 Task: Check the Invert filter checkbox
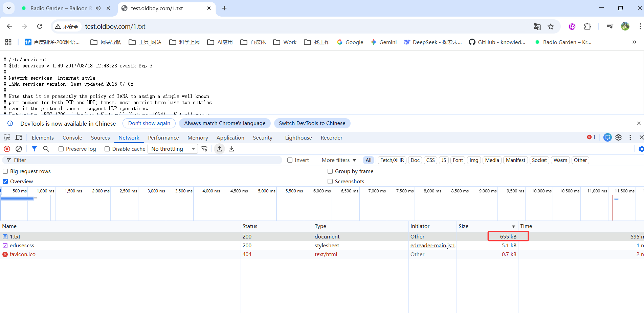[x=290, y=160]
